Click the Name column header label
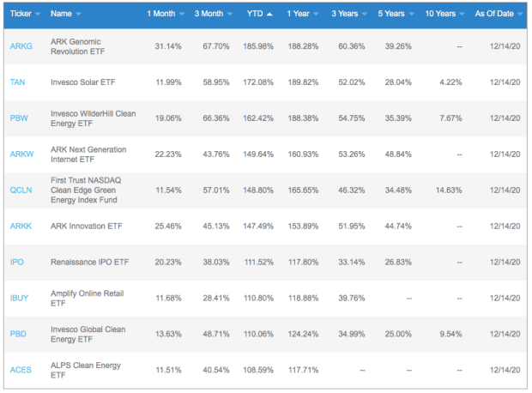 pyautogui.click(x=61, y=14)
